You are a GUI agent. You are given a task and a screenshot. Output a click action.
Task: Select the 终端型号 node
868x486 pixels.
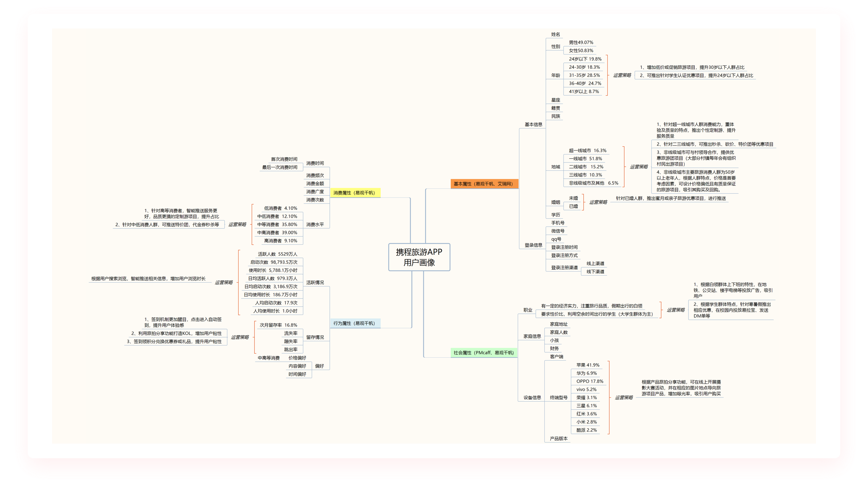point(559,397)
